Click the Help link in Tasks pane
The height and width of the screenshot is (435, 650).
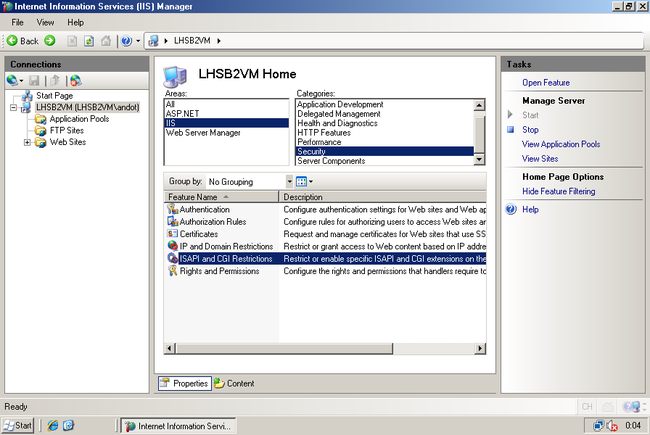pos(530,209)
